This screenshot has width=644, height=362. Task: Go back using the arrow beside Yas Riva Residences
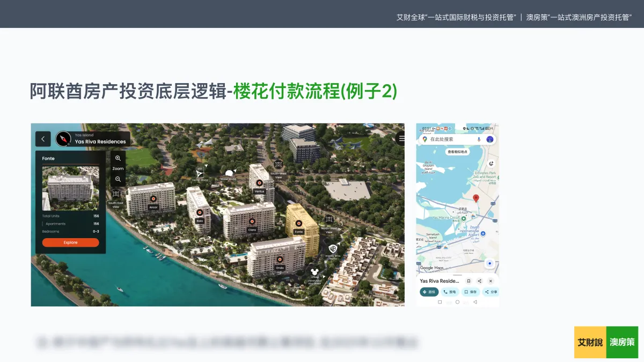point(43,139)
